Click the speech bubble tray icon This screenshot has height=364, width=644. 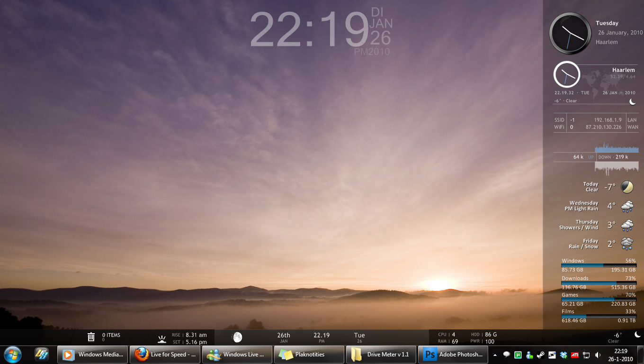(506, 355)
